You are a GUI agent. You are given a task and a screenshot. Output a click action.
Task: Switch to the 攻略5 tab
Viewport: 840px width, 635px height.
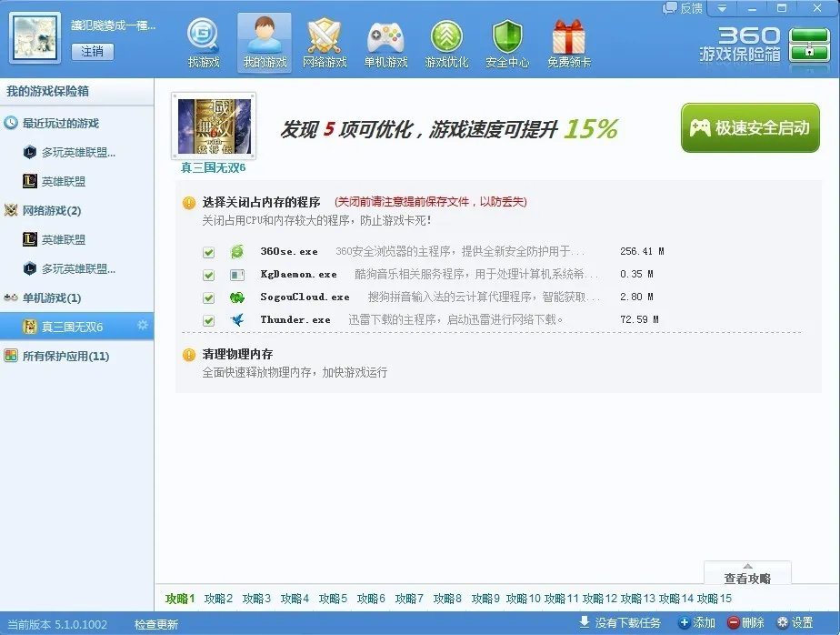tap(332, 599)
